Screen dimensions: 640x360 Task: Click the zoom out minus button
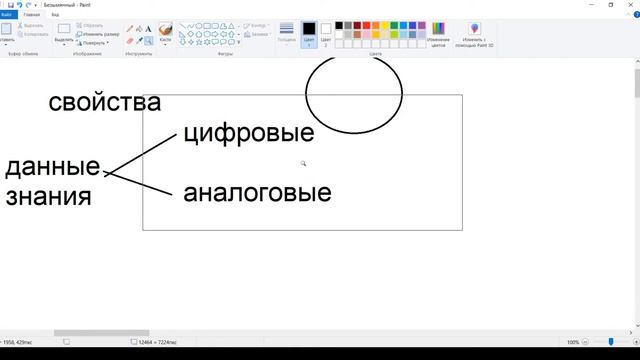pyautogui.click(x=585, y=342)
